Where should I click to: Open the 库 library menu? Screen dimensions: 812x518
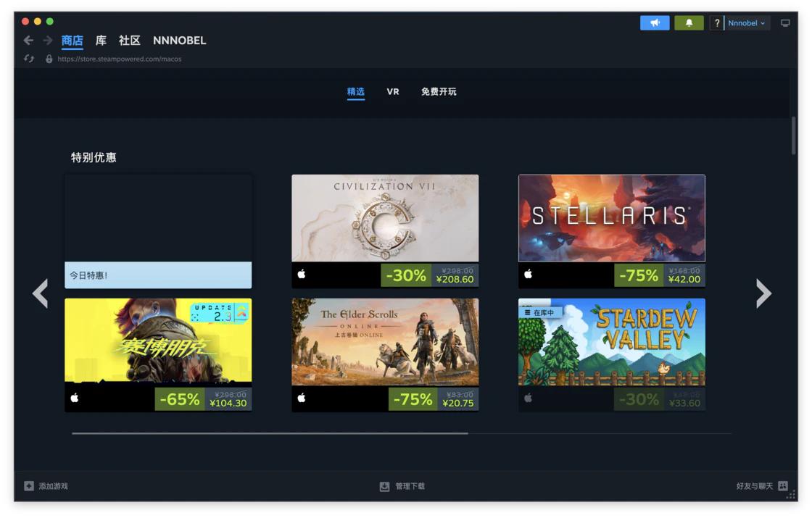pyautogui.click(x=101, y=41)
